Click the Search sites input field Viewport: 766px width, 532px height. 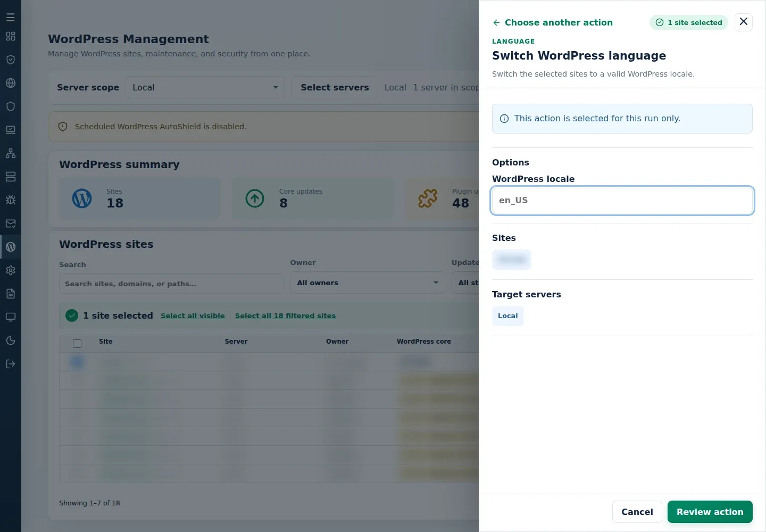(171, 284)
